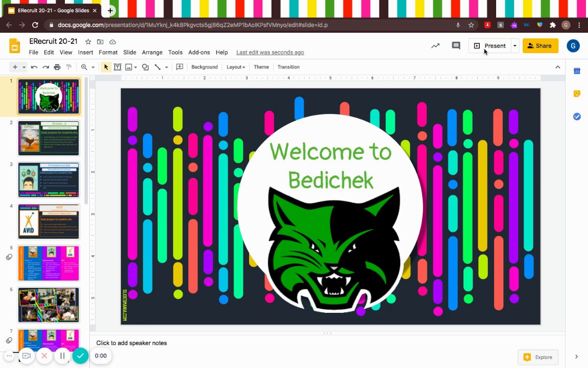Image resolution: width=588 pixels, height=368 pixels.
Task: Open the File menu
Action: (x=33, y=53)
